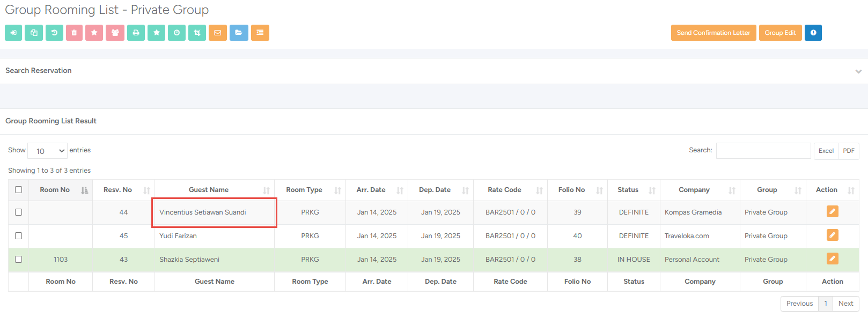
Task: Go to the Next page
Action: pyautogui.click(x=845, y=304)
